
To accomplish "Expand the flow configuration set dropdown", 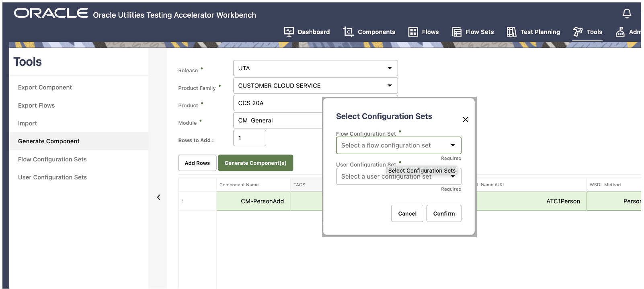I will pyautogui.click(x=398, y=145).
